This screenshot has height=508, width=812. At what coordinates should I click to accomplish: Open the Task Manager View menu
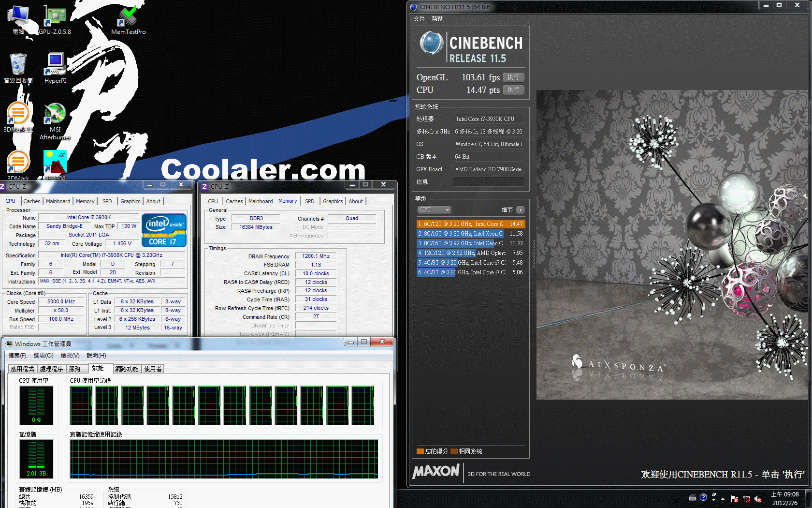tap(70, 356)
